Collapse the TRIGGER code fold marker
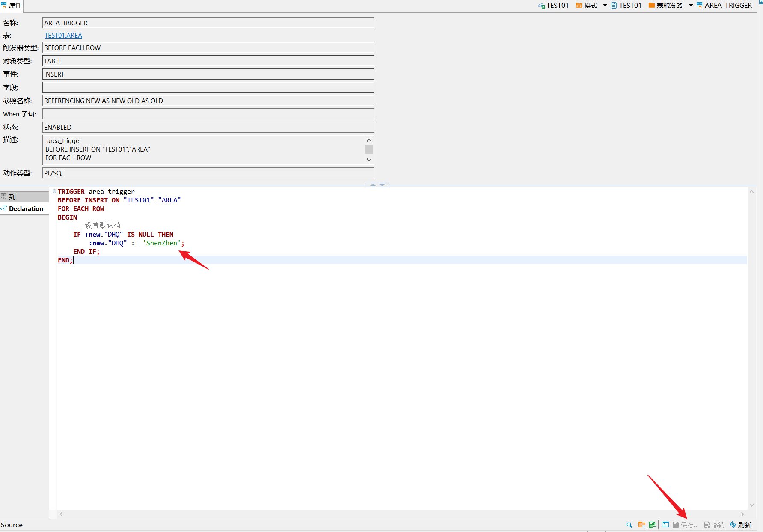This screenshot has width=763, height=532. click(x=54, y=191)
